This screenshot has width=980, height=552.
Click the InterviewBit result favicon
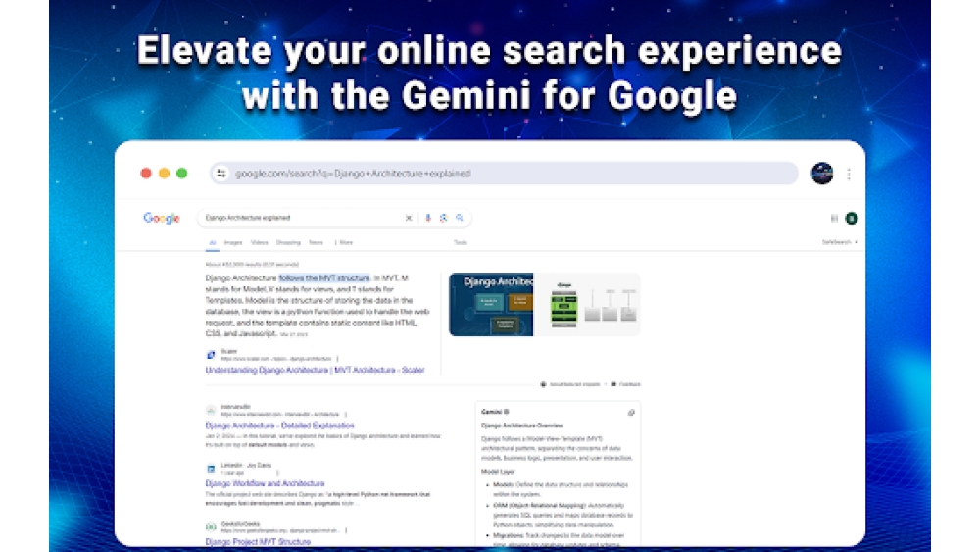211,410
